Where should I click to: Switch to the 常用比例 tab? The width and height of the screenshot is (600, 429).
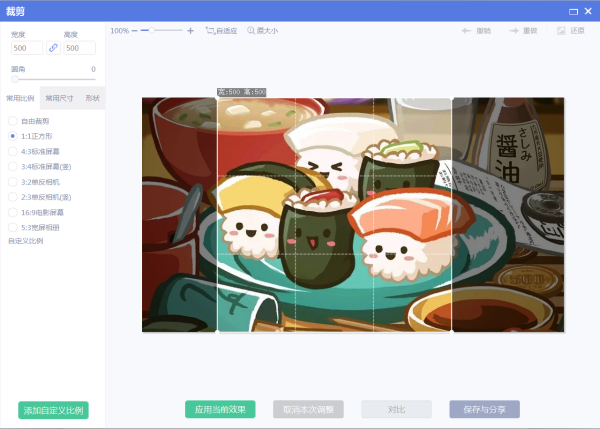click(20, 98)
